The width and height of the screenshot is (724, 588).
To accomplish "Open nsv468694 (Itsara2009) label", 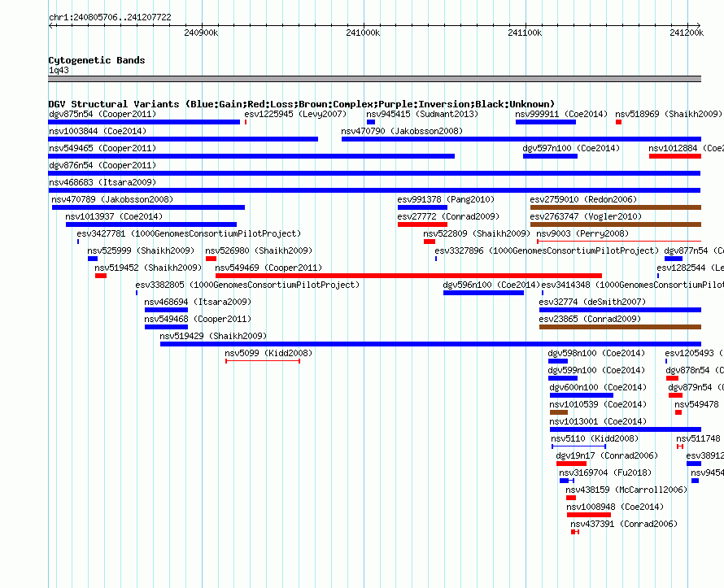I will coord(198,302).
